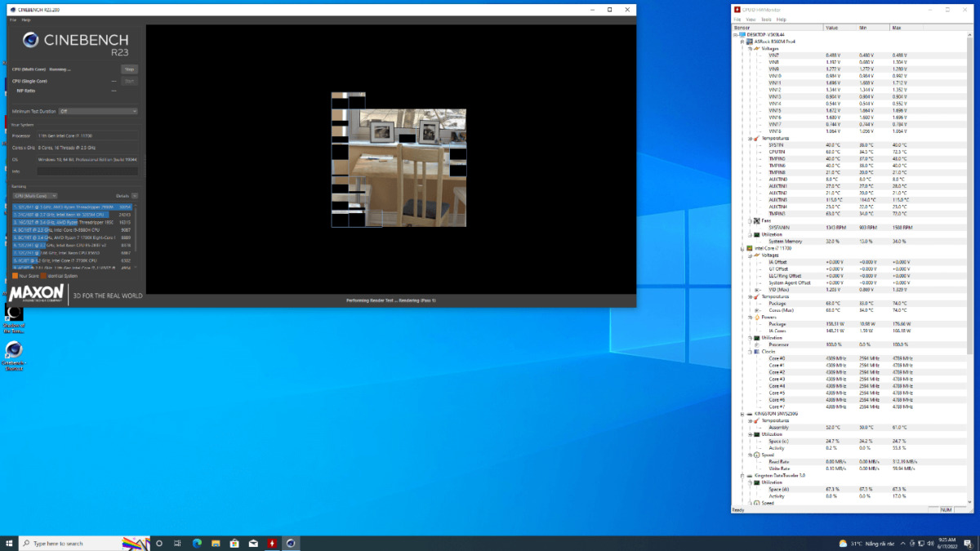The image size is (980, 551).
Task: Open the CPU (Multi Core) ranking dropdown
Action: 34,196
